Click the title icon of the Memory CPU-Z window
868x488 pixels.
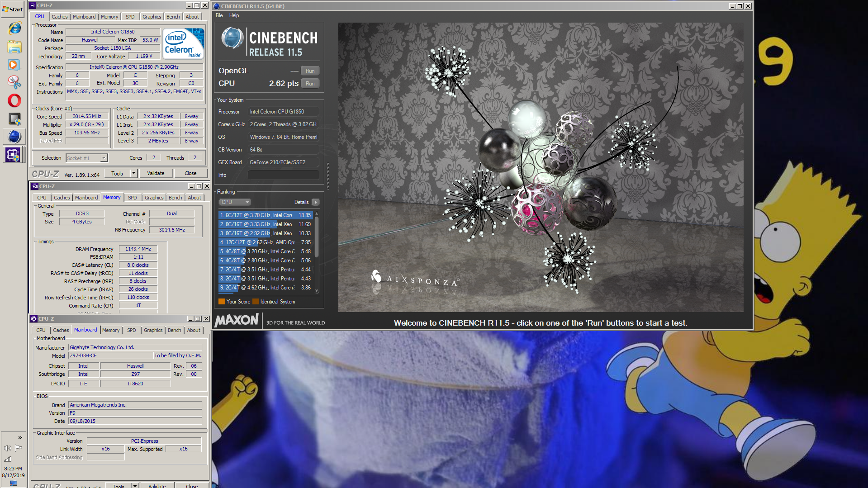(34, 186)
